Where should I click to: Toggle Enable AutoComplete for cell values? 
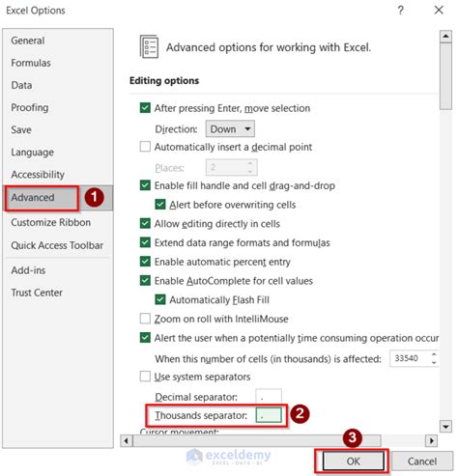[x=145, y=280]
